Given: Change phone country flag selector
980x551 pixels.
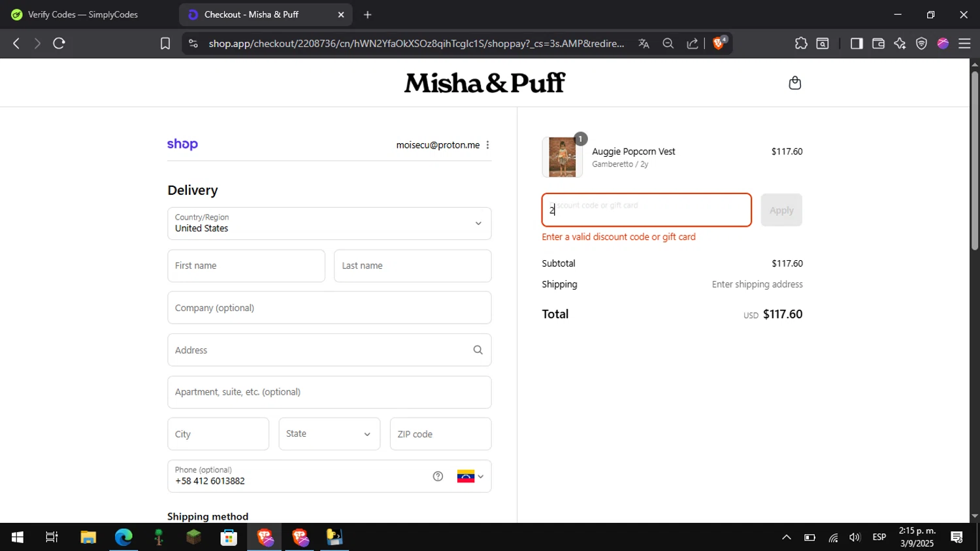Looking at the screenshot, I should [x=470, y=476].
